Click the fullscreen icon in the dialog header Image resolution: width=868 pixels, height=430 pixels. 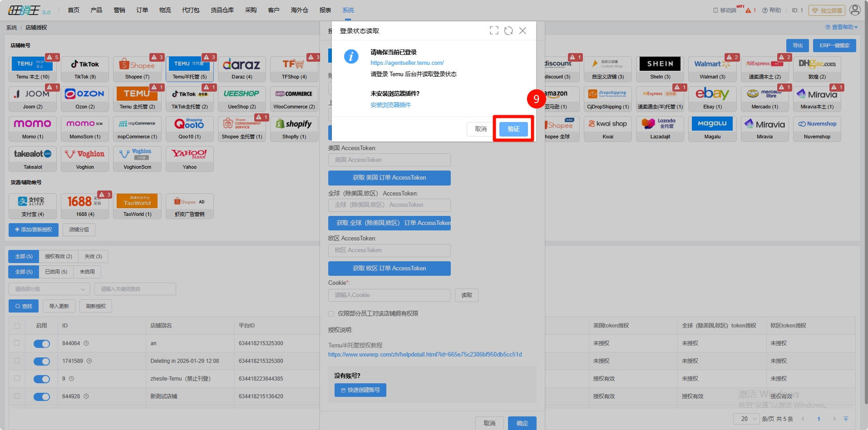[x=494, y=30]
